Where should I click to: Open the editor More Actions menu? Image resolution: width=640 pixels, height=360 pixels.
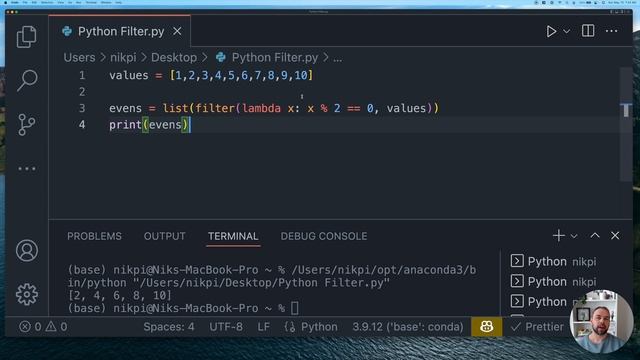tap(611, 31)
